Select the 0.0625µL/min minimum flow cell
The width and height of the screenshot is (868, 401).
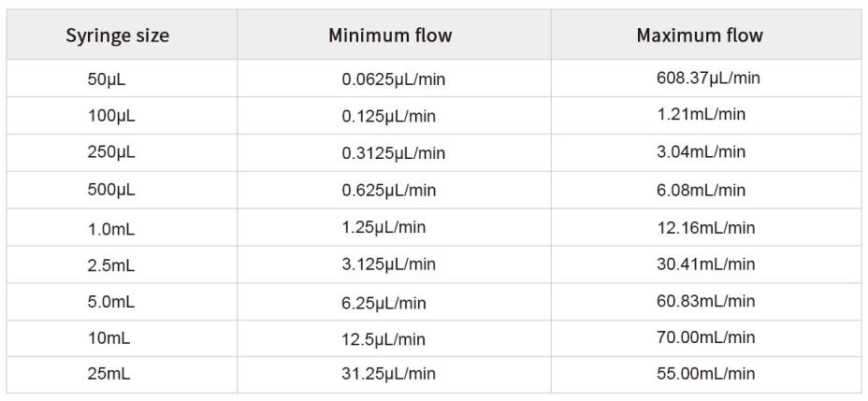[x=393, y=80]
